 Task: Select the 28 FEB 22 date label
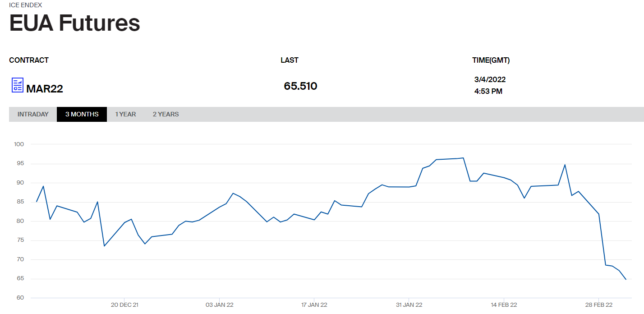point(598,305)
